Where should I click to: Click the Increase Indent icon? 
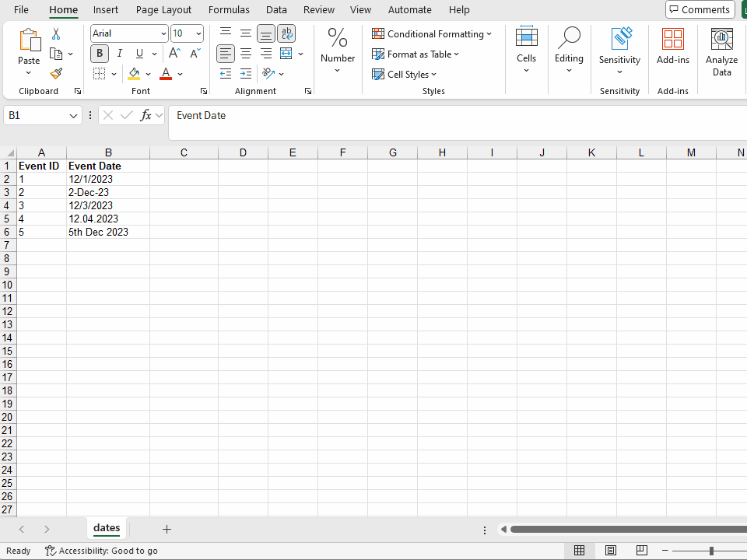[x=246, y=73]
